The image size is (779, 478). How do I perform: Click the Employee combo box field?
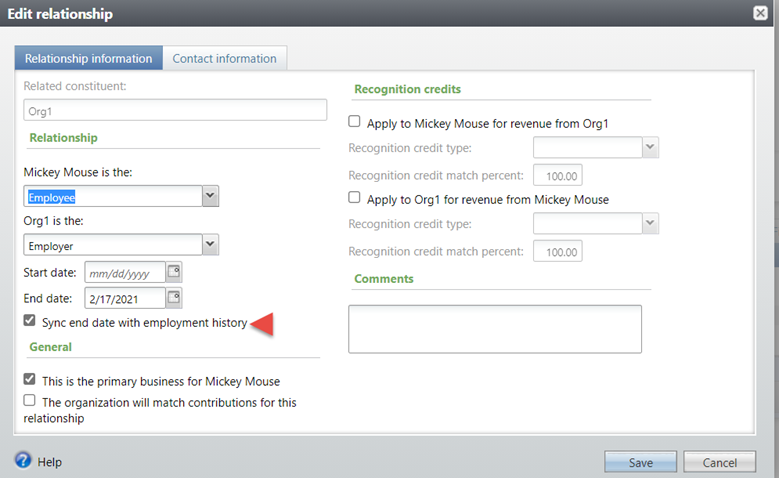pos(113,196)
